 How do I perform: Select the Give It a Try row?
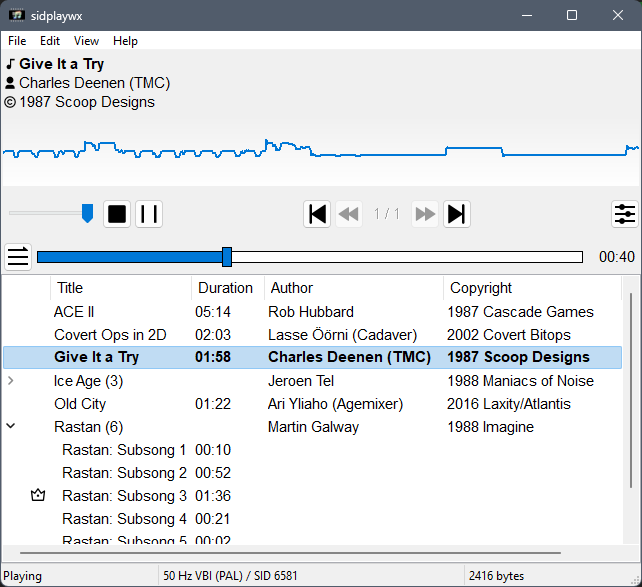click(x=312, y=357)
